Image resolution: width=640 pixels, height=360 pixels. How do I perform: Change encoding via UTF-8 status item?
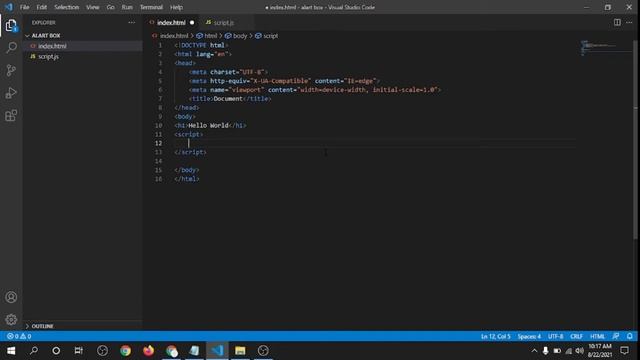click(556, 336)
